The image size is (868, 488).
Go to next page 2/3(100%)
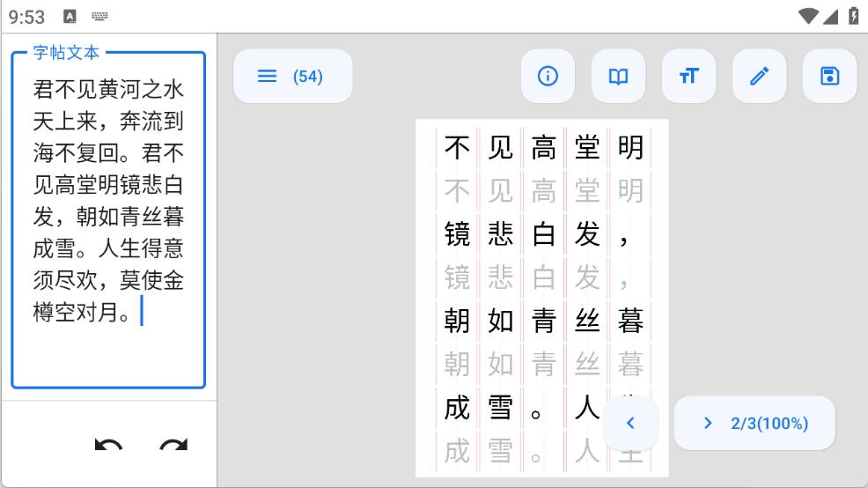[754, 423]
